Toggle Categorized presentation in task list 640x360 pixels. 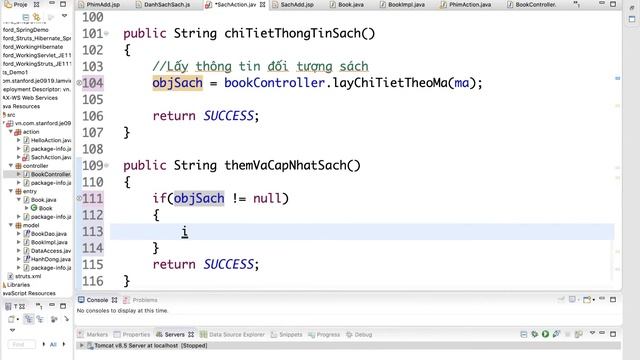(29, 319)
